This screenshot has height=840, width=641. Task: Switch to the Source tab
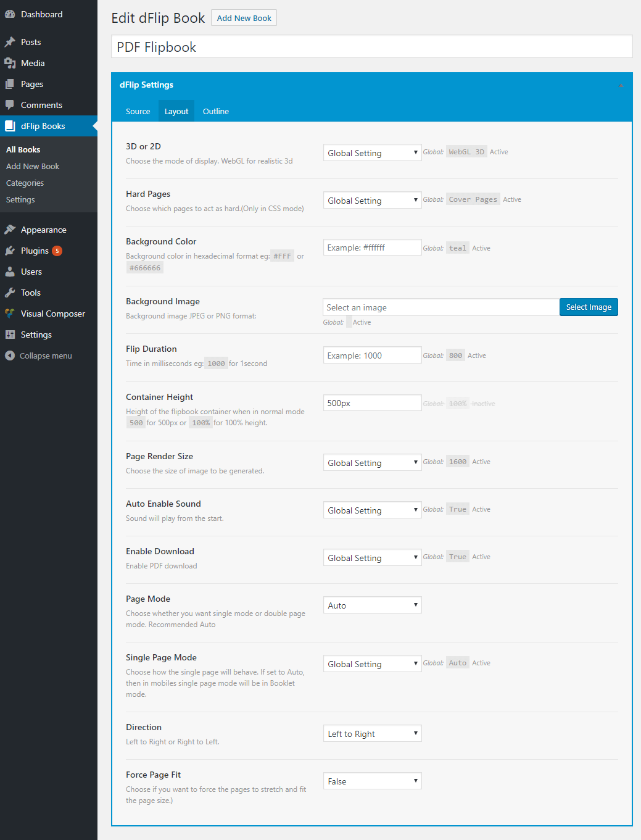(138, 111)
